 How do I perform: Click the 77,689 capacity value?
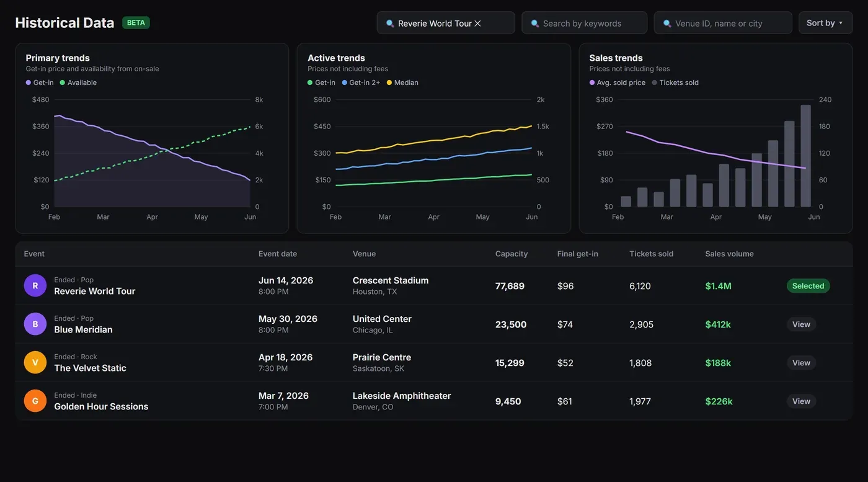pos(510,286)
